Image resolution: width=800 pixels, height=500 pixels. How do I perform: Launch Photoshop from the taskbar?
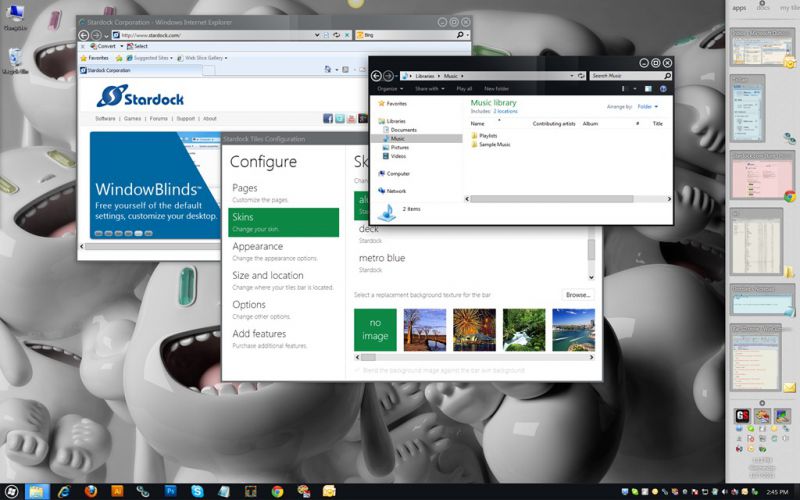pyautogui.click(x=171, y=491)
